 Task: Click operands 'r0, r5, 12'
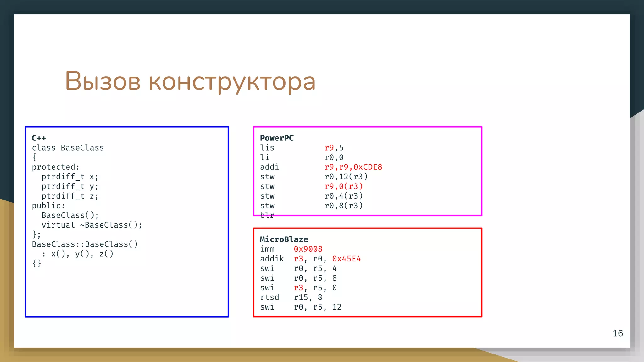tap(318, 307)
